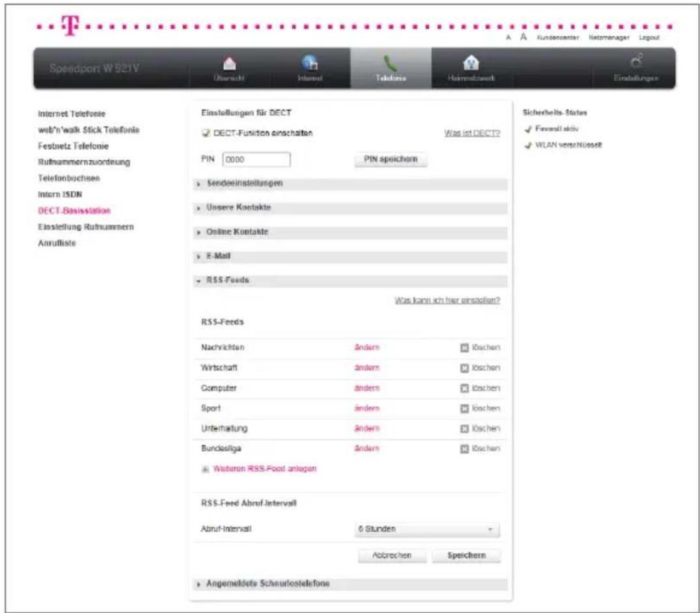Expand the Online Kontakte section

(351, 232)
